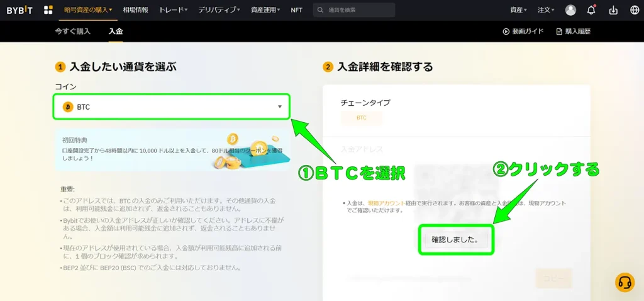This screenshot has width=644, height=301.
Task: Open the NFT menu item
Action: [297, 10]
